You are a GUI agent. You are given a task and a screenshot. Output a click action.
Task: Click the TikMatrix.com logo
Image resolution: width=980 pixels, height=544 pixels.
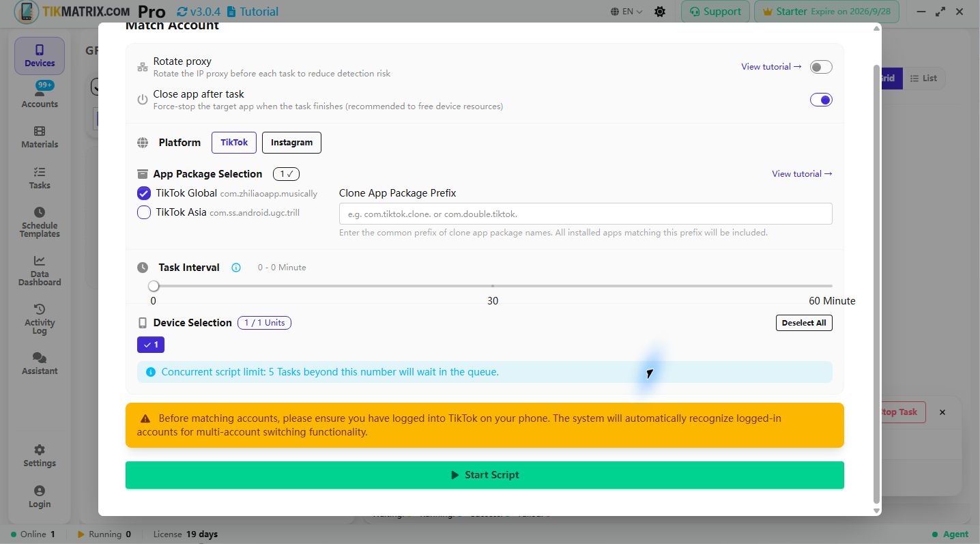(72, 12)
